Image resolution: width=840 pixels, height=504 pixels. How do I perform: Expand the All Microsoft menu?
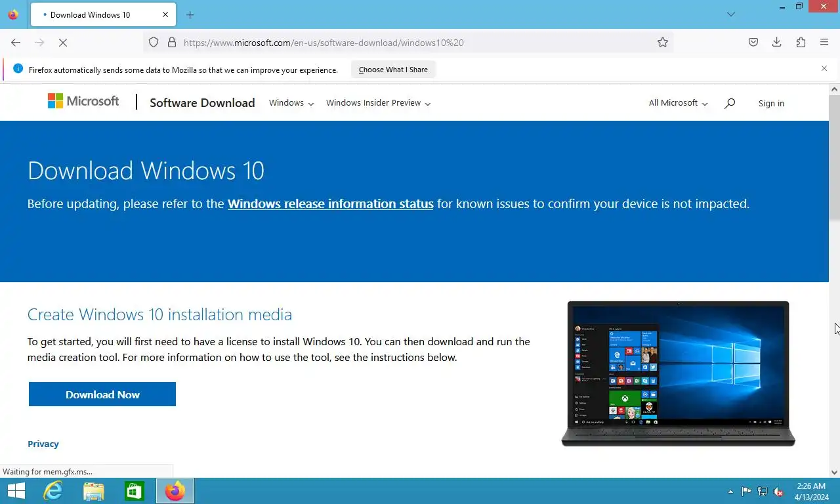[x=678, y=103]
